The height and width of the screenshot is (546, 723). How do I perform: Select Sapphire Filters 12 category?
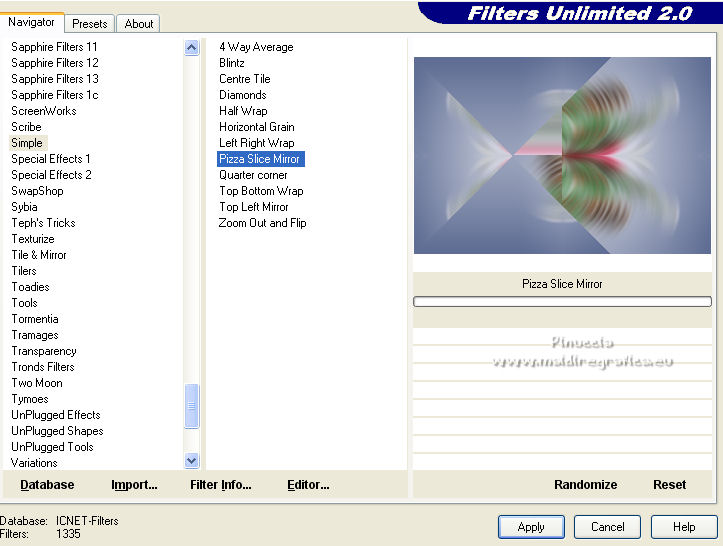(54, 63)
